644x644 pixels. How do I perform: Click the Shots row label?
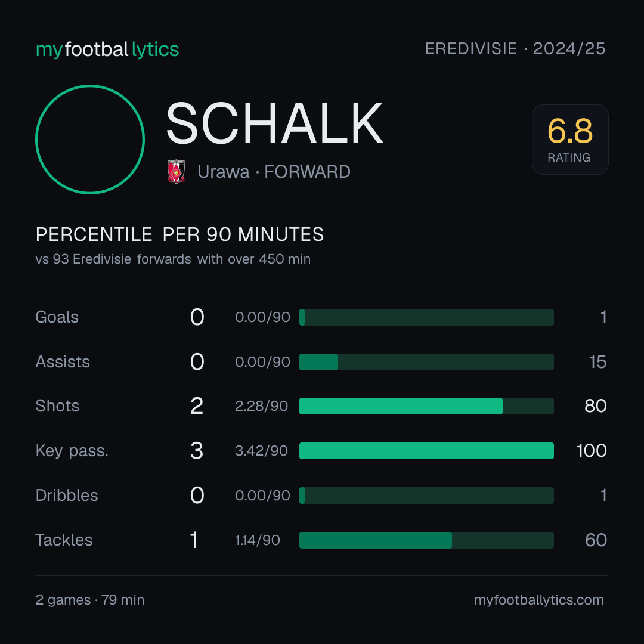(x=57, y=406)
